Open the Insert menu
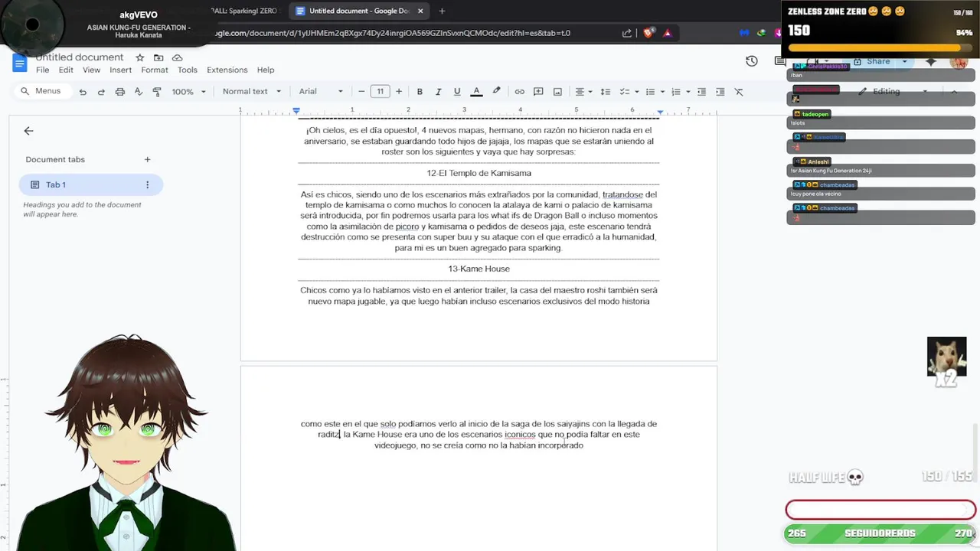The width and height of the screenshot is (980, 551). click(120, 70)
